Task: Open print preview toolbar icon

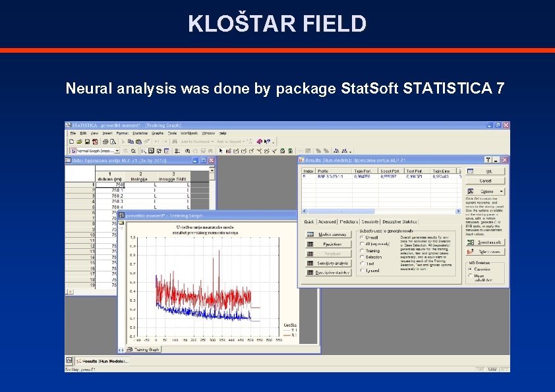Action: [x=113, y=142]
